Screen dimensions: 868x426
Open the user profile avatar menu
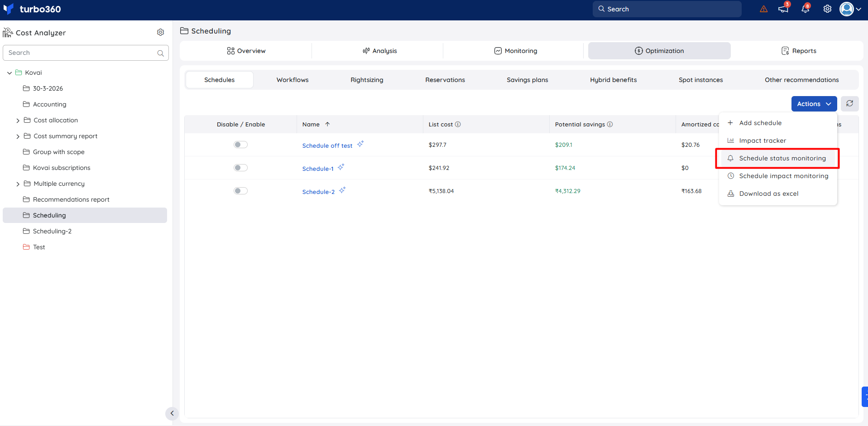click(x=850, y=9)
